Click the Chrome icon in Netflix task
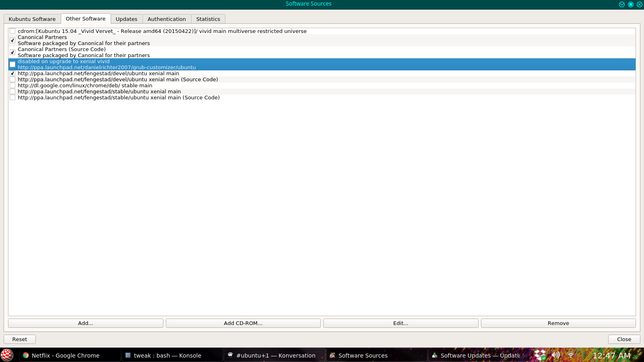 [x=26, y=355]
